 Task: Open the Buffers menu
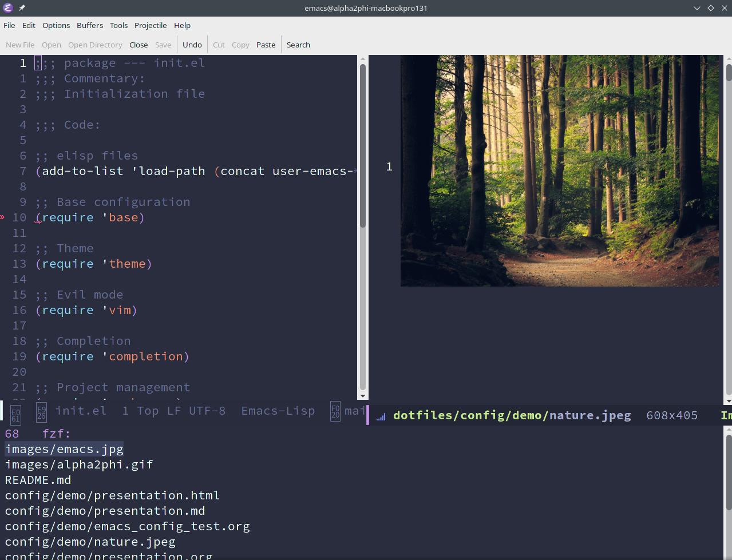tap(90, 25)
